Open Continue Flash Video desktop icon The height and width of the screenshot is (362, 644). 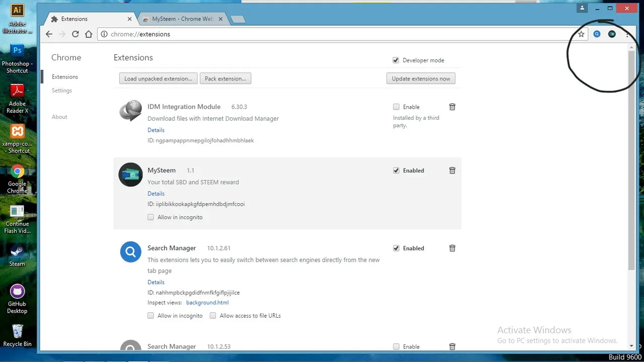(x=17, y=219)
